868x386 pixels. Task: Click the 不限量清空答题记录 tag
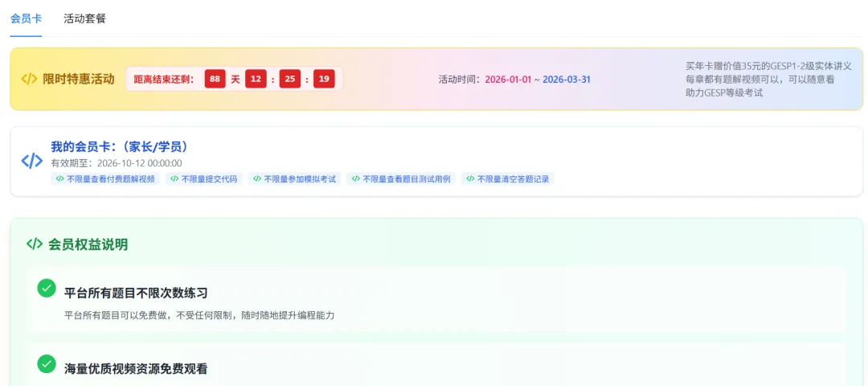[508, 179]
